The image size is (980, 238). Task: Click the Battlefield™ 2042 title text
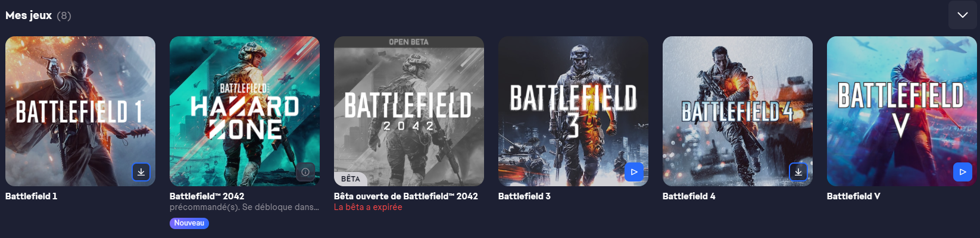pos(207,196)
